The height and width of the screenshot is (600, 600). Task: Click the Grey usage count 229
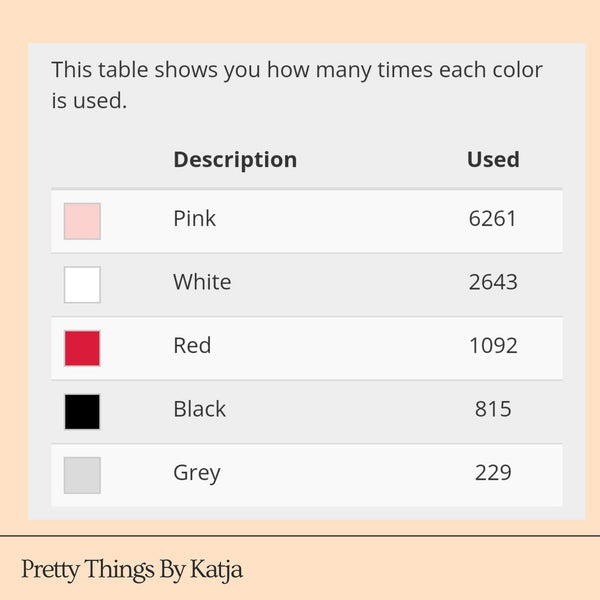click(x=493, y=473)
